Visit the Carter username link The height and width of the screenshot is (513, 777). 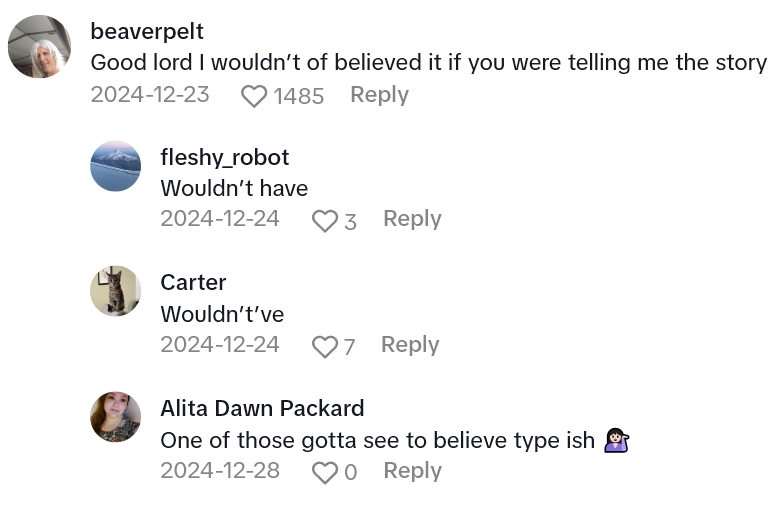point(193,282)
